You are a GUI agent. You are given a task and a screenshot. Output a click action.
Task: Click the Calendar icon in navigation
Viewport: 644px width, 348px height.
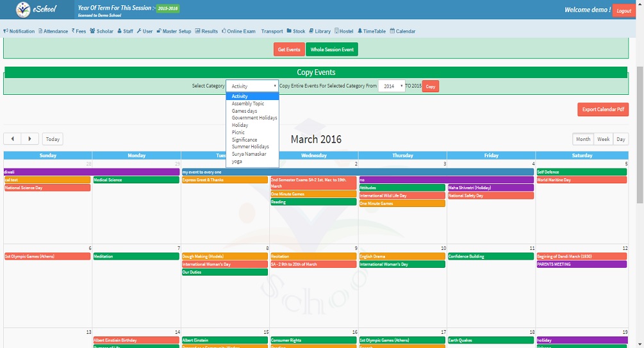392,31
